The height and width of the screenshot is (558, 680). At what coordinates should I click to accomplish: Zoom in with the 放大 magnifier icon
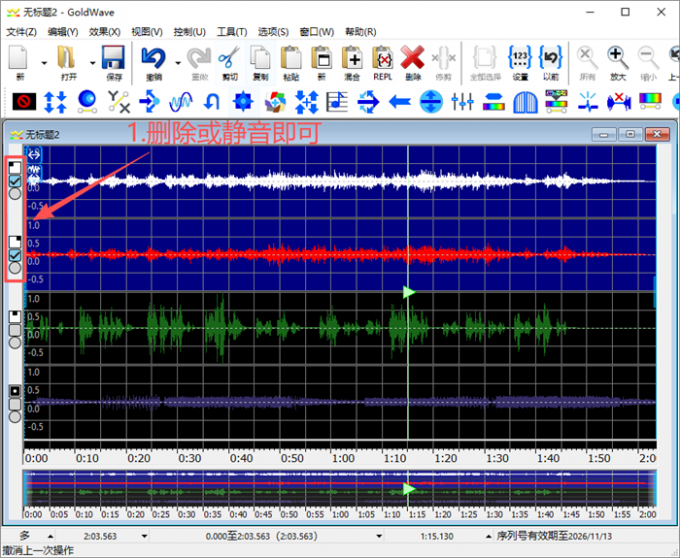[x=618, y=62]
